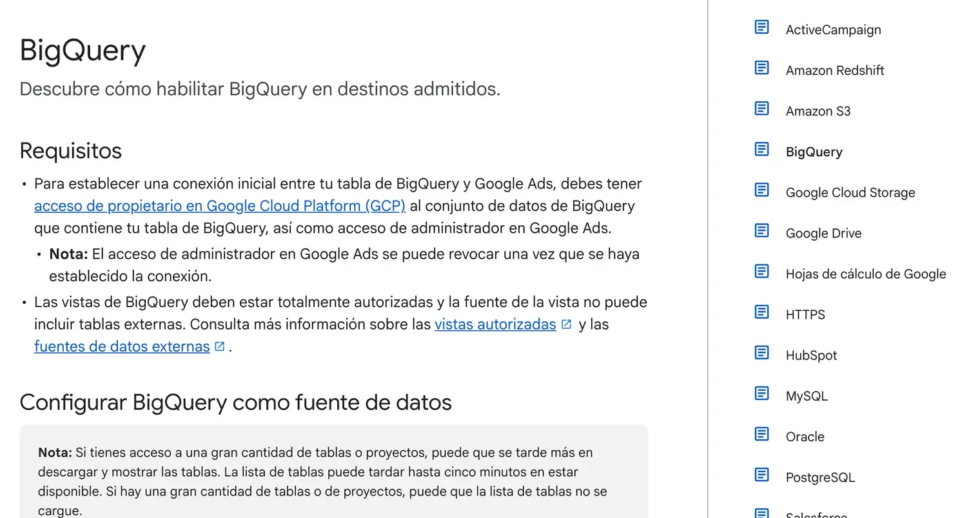Open the Oracle article link
Image resolution: width=980 pixels, height=518 pixels.
(x=805, y=436)
